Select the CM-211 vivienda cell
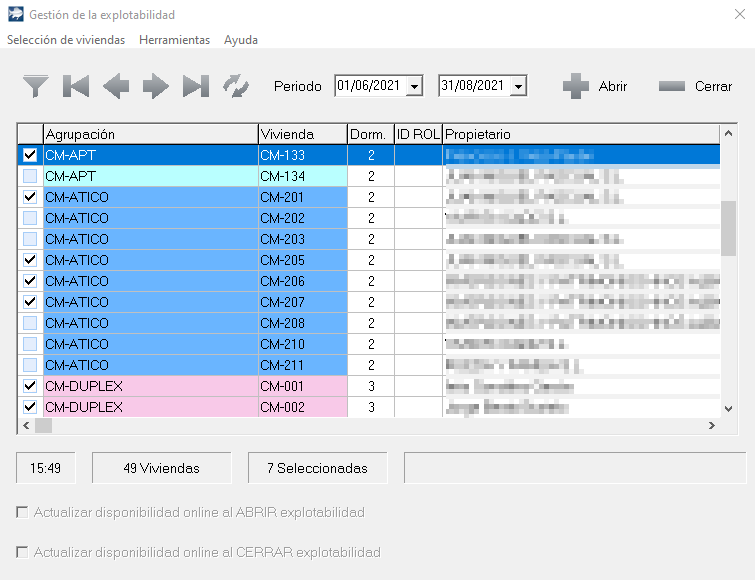Viewport: 755px width, 580px height. point(303,365)
